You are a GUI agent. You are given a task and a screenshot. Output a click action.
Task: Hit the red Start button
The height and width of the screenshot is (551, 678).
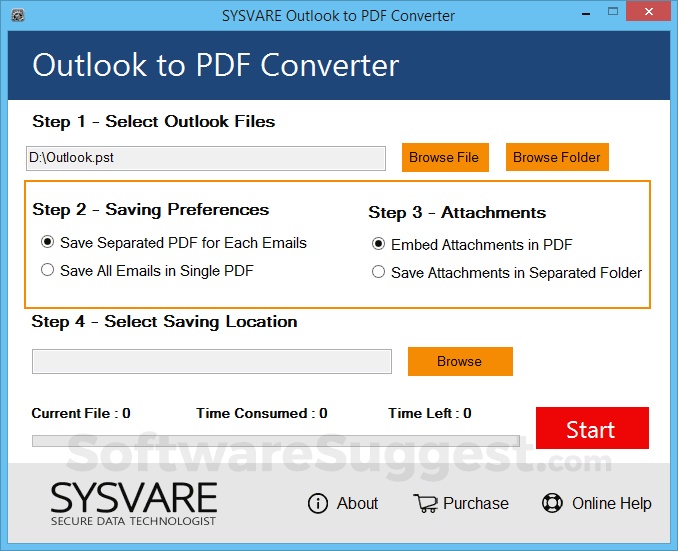pyautogui.click(x=592, y=429)
